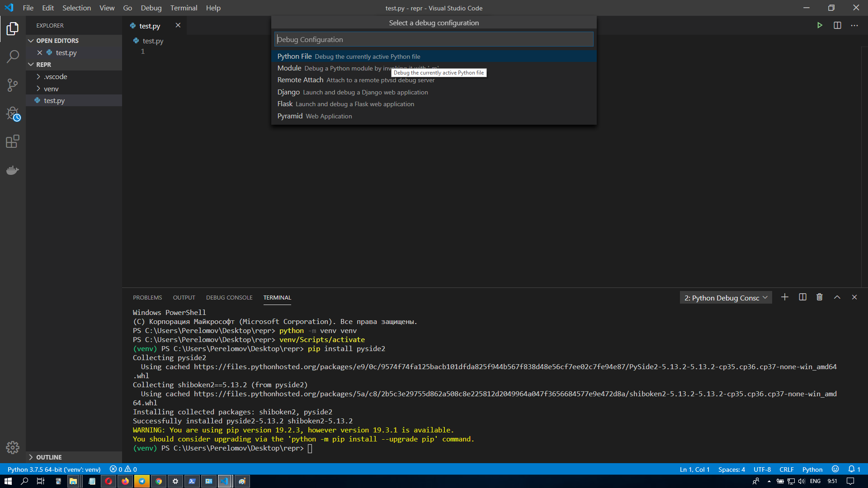Click the Debug Configuration input field
868x488 pixels.
434,39
